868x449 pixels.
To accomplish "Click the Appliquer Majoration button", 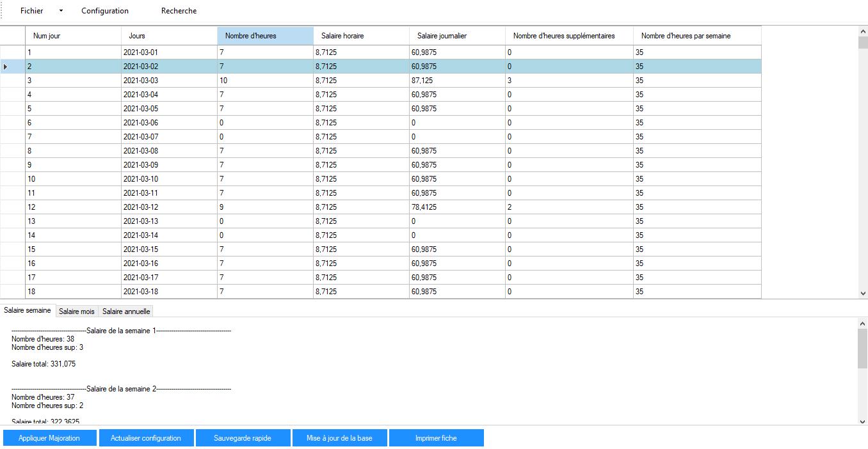I will tap(49, 438).
